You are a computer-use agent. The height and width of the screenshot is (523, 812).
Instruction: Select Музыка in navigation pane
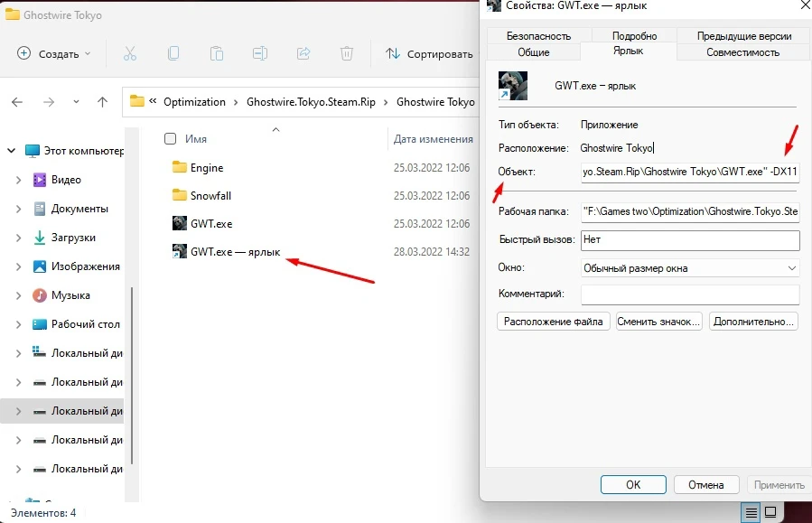(70, 295)
